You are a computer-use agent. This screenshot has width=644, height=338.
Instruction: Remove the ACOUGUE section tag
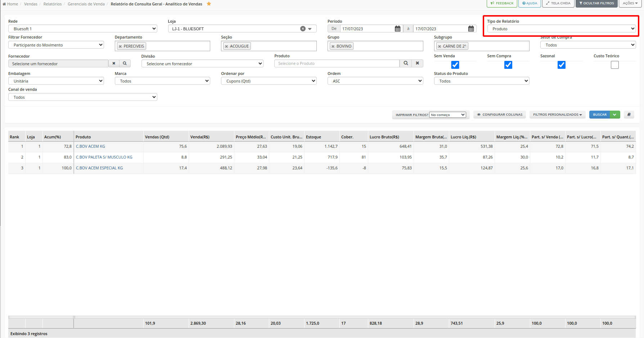tap(226, 46)
